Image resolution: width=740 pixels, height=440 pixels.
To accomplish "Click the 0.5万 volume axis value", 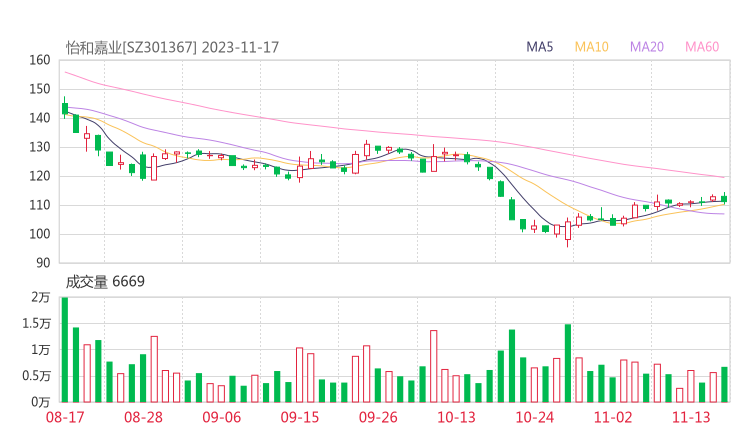I will (x=36, y=376).
